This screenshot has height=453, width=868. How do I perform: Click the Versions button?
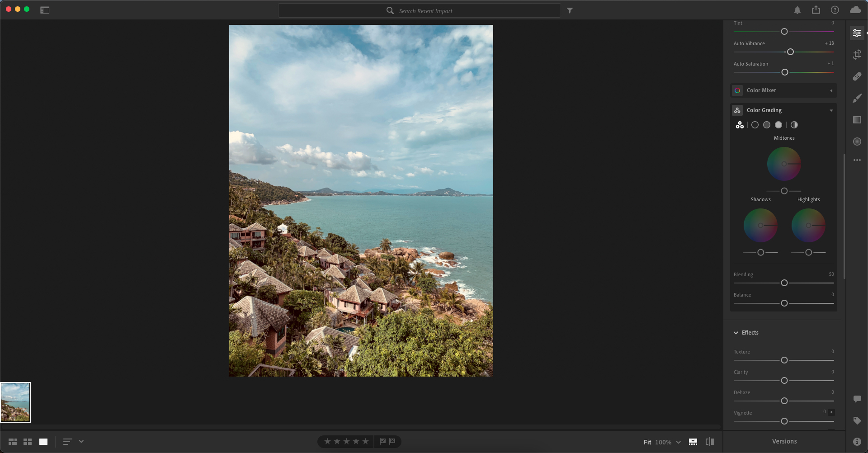784,441
